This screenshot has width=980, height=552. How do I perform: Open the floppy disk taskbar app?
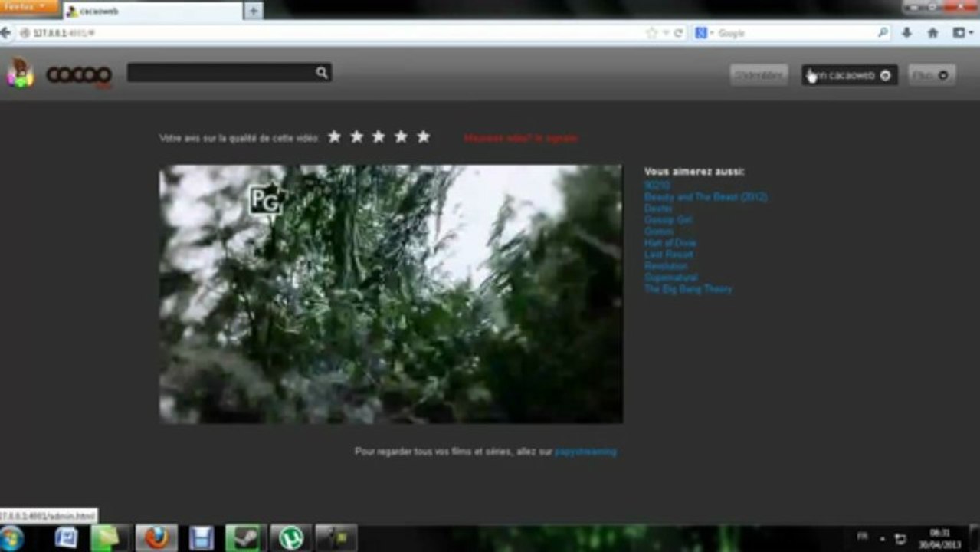pyautogui.click(x=201, y=538)
